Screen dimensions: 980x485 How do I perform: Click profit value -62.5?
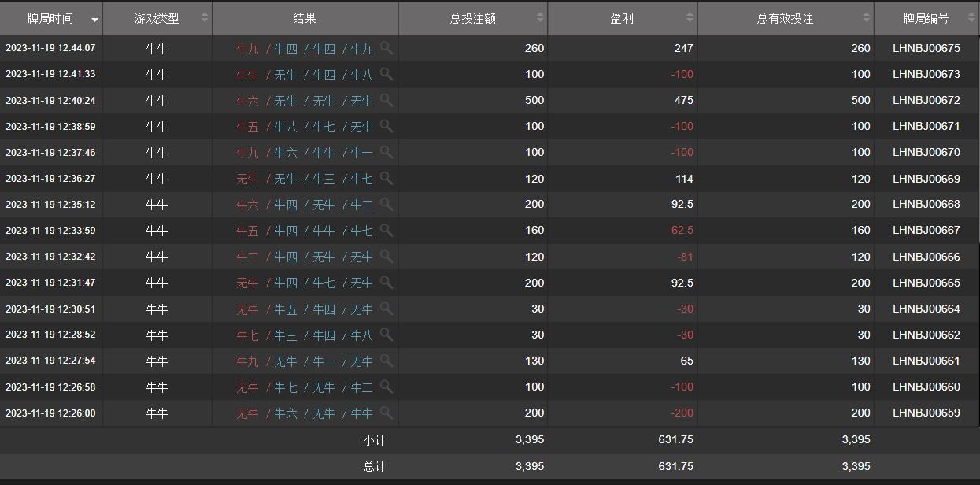[x=680, y=230]
